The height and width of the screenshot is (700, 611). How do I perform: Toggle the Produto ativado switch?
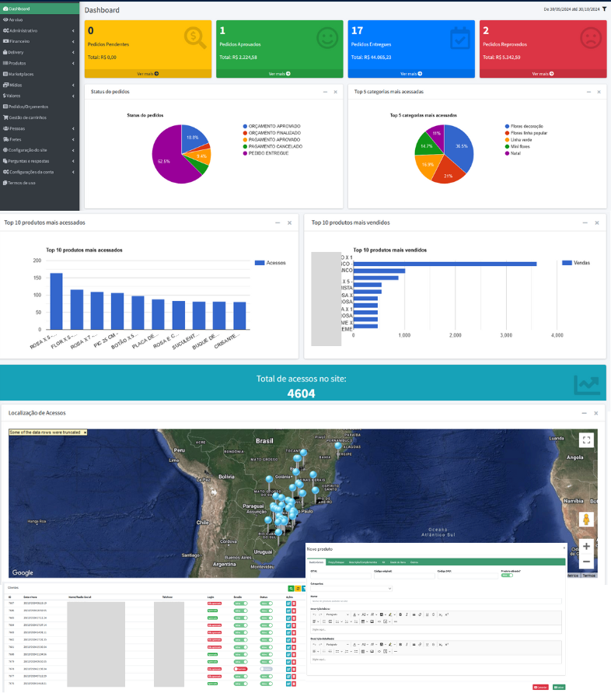click(x=506, y=575)
